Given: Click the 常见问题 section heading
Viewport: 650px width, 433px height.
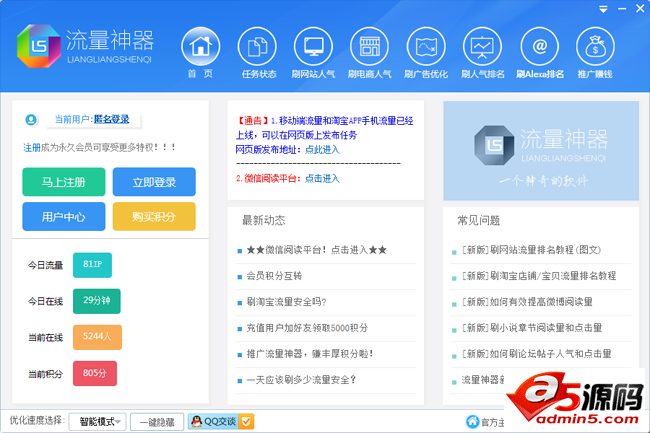Looking at the screenshot, I should tap(479, 220).
